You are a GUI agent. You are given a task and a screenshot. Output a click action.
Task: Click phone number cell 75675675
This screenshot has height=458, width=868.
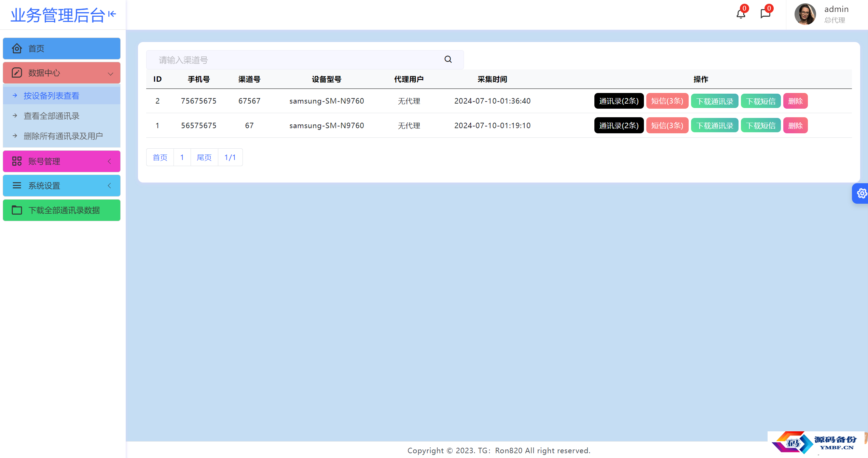pos(198,101)
